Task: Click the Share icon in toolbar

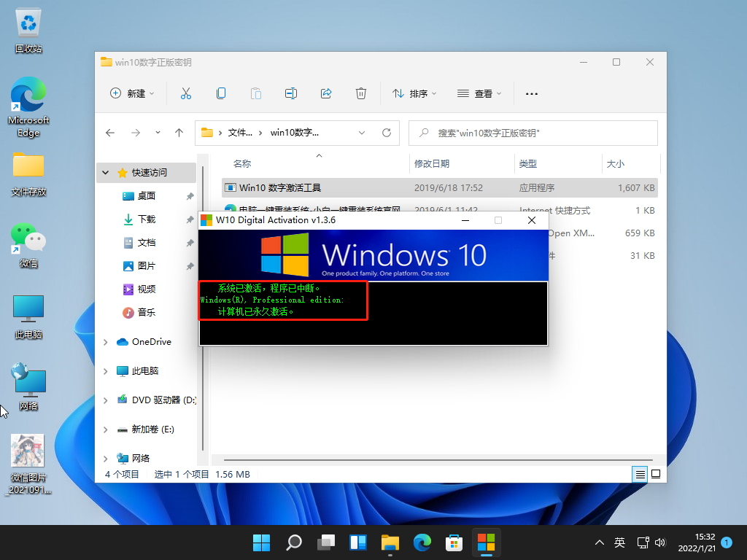Action: click(326, 93)
